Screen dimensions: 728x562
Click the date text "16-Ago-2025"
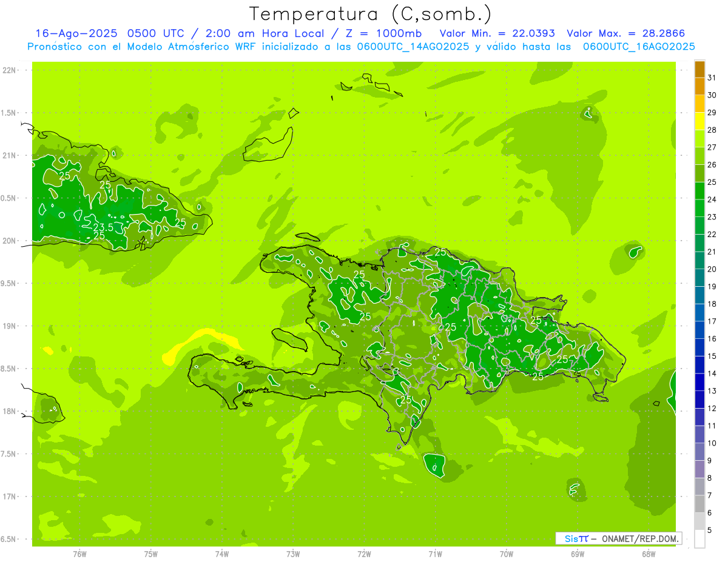(x=76, y=33)
